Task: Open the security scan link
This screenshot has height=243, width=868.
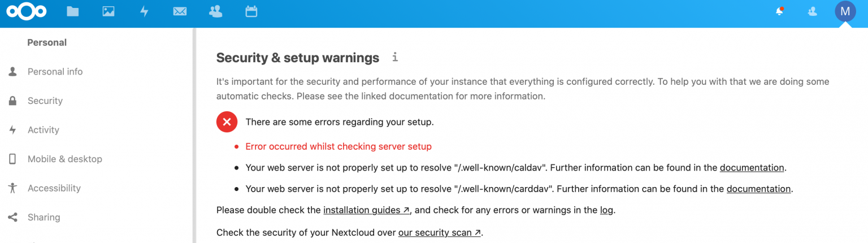Action: point(440,232)
